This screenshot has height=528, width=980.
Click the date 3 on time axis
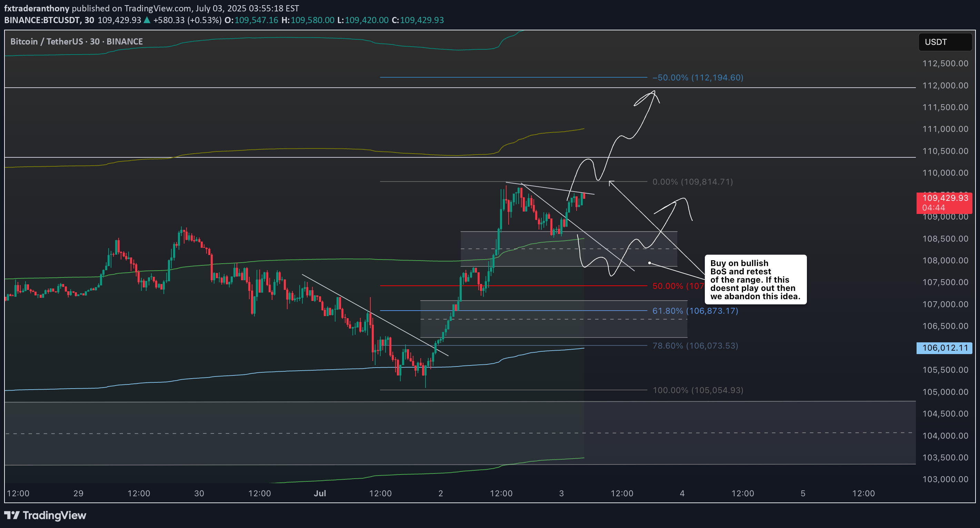coord(561,493)
